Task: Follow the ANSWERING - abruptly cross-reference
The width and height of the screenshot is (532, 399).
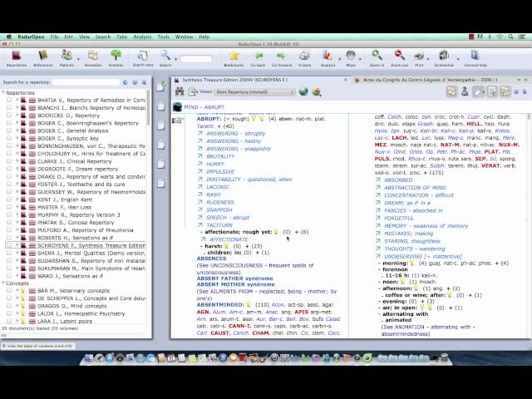Action: (236, 133)
